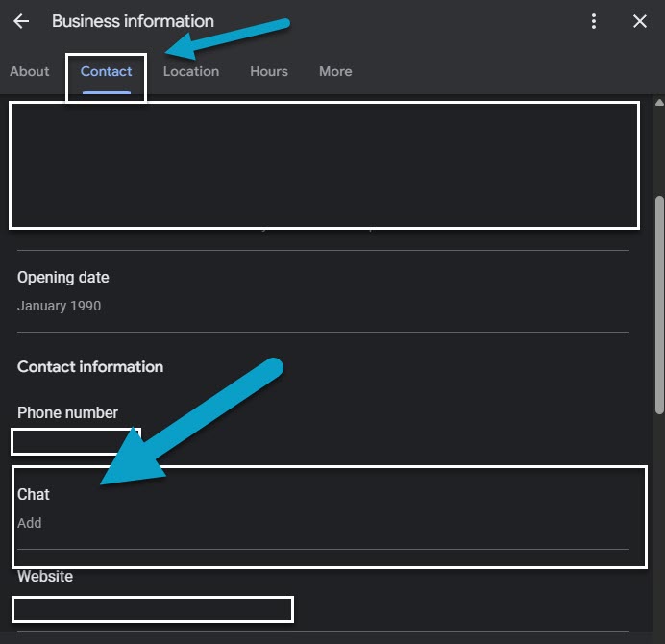Screen dimensions: 665x644
Task: Open the three-dot more options menu
Action: (x=594, y=21)
